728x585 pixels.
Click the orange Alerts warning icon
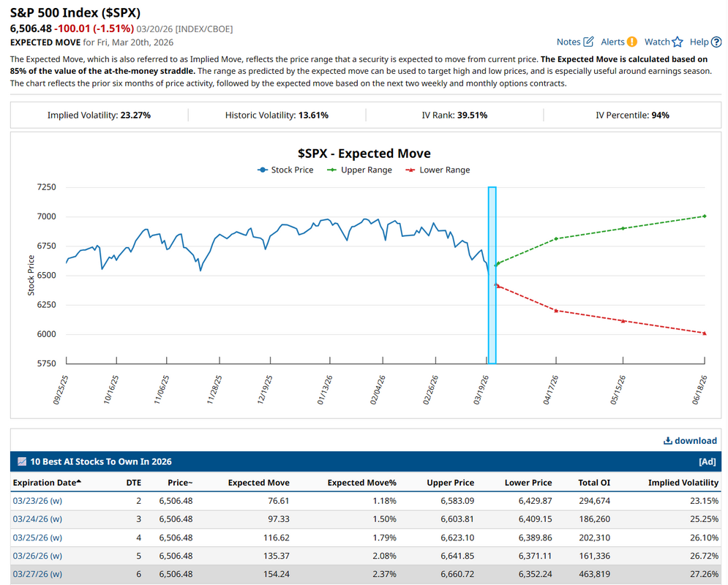631,42
